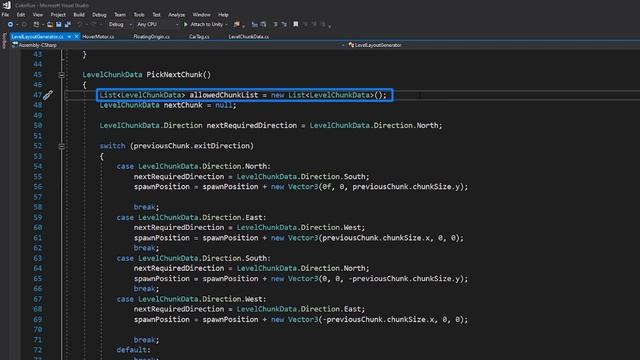Click 'case LevelChunkData.Direction.North:' on line 54
The width and height of the screenshot is (640, 360).
point(193,167)
